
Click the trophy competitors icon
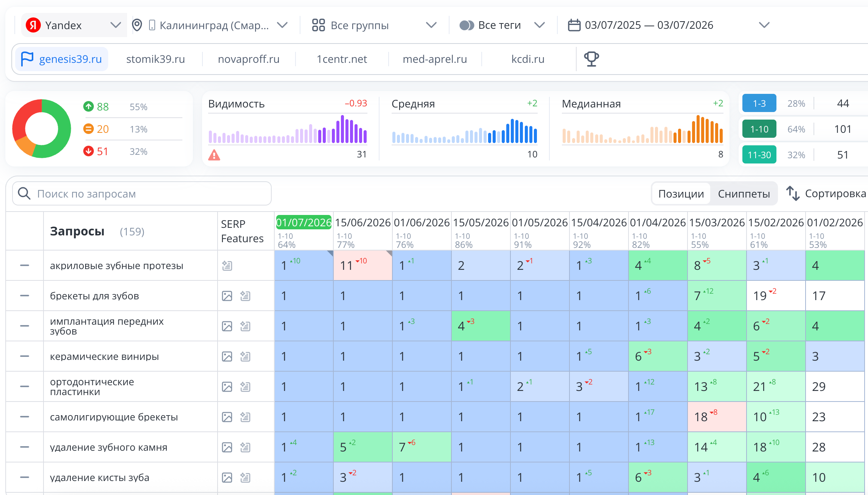591,59
